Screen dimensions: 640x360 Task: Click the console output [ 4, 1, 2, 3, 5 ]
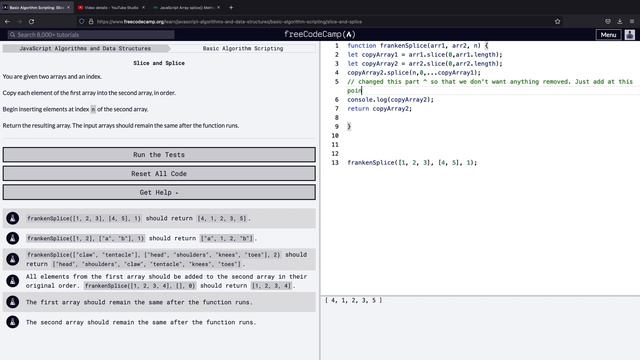354,300
